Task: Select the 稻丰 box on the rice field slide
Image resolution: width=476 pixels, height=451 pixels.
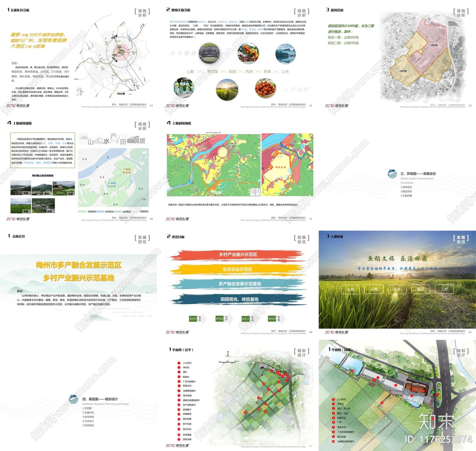Action: (397, 289)
